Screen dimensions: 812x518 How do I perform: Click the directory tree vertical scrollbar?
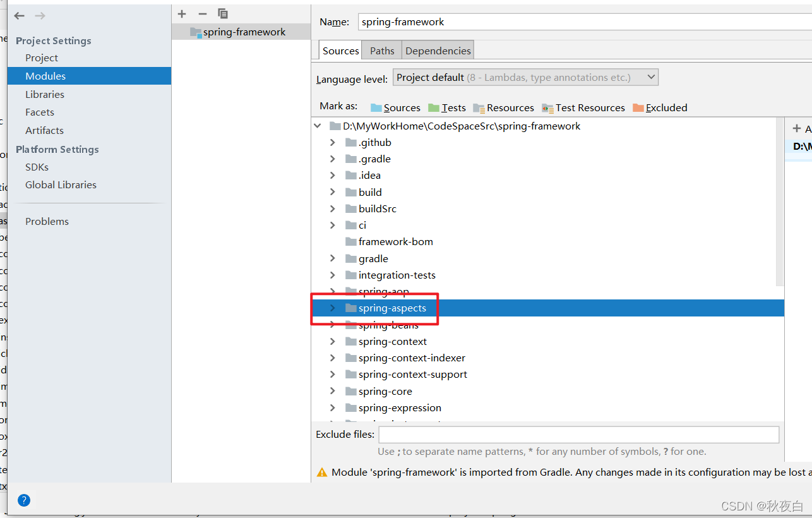pyautogui.click(x=780, y=202)
